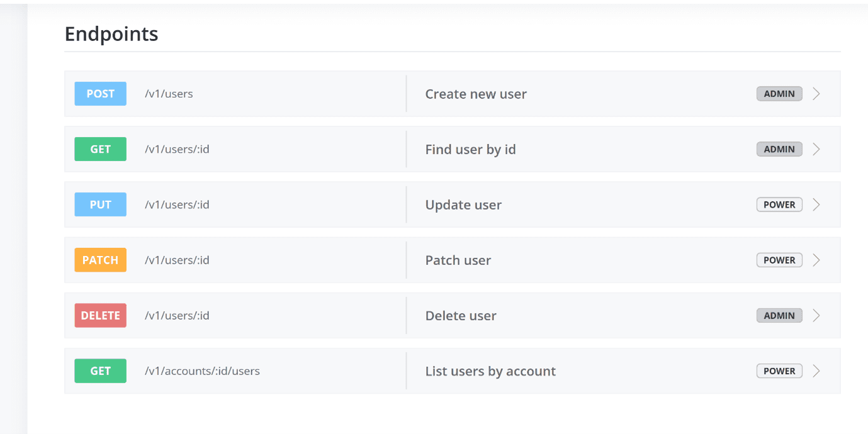Click POWER tag on List users by account

pyautogui.click(x=779, y=371)
